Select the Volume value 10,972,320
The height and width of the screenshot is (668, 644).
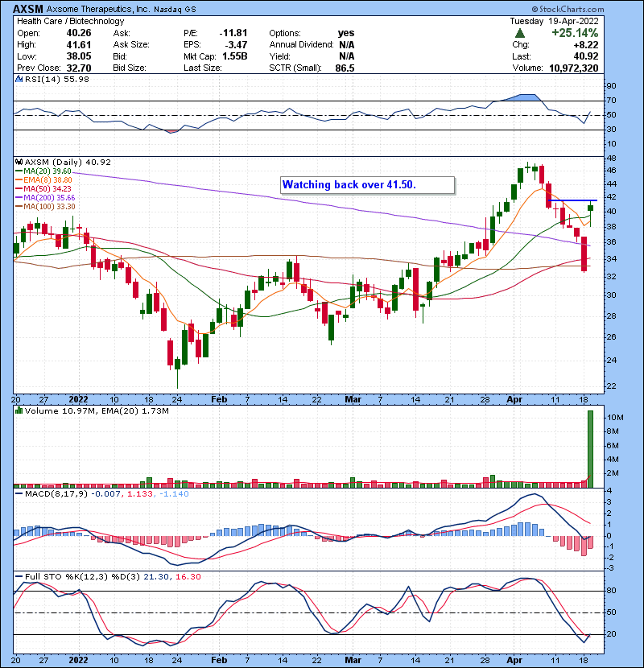[574, 68]
